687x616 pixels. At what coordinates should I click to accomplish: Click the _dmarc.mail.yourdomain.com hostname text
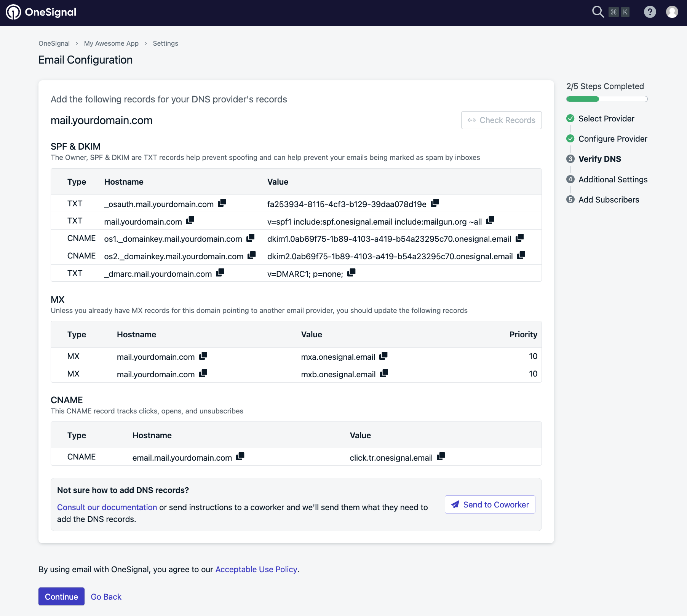[158, 274]
